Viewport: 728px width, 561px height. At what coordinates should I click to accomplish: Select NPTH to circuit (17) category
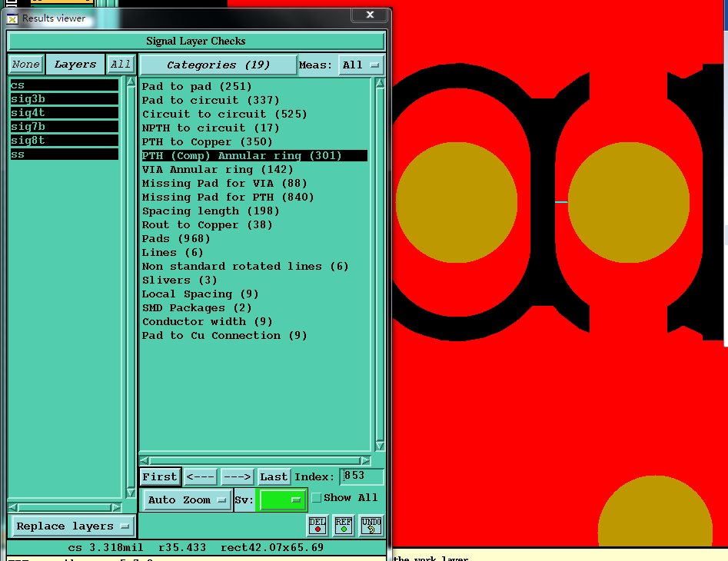pos(211,128)
